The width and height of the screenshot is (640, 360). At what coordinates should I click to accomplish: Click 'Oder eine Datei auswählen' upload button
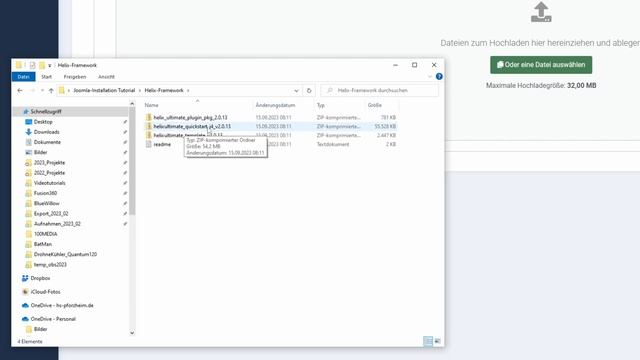[x=541, y=65]
